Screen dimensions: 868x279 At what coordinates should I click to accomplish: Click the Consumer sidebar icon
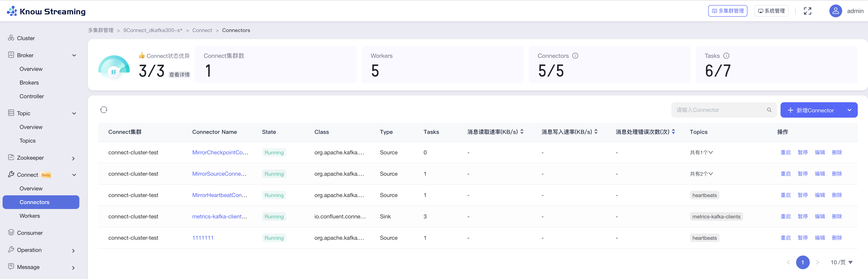tap(11, 232)
